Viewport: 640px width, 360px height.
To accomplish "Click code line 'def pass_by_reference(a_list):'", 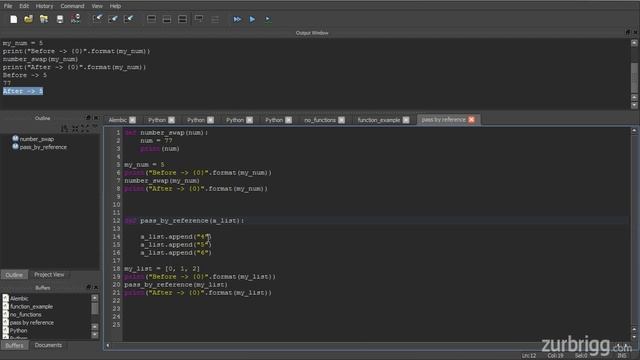I will tap(184, 220).
